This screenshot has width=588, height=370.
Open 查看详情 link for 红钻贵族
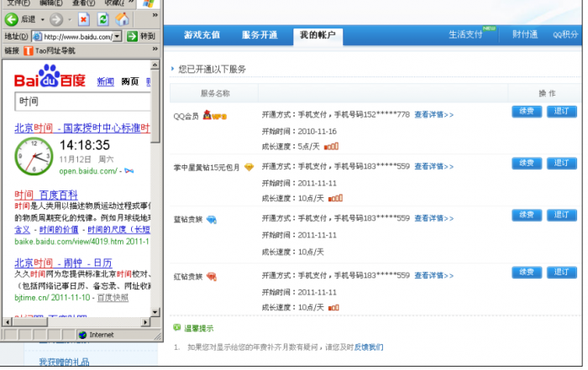pos(433,276)
